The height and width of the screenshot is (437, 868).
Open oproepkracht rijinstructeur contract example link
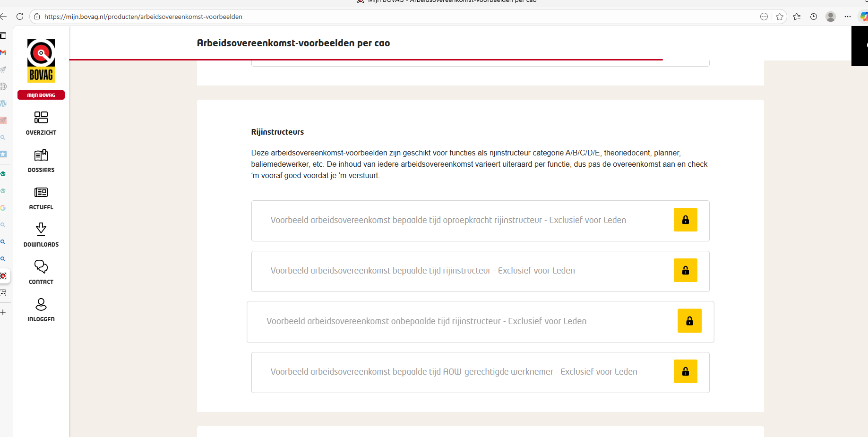[448, 220]
